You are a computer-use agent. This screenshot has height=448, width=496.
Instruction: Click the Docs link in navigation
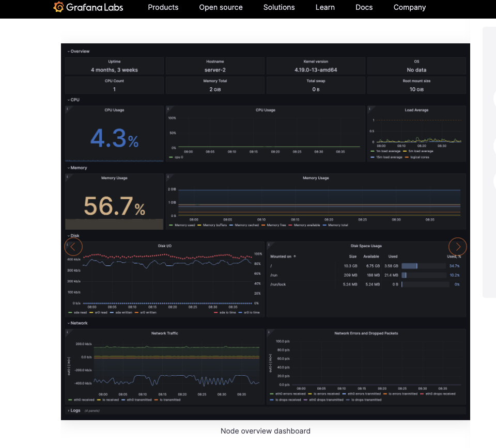click(364, 7)
